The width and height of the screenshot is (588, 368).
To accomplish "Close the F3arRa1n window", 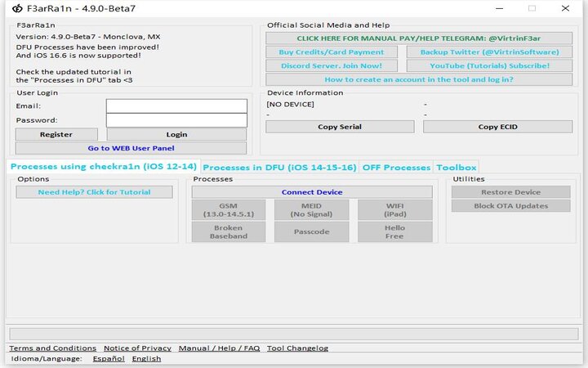I will (565, 8).
